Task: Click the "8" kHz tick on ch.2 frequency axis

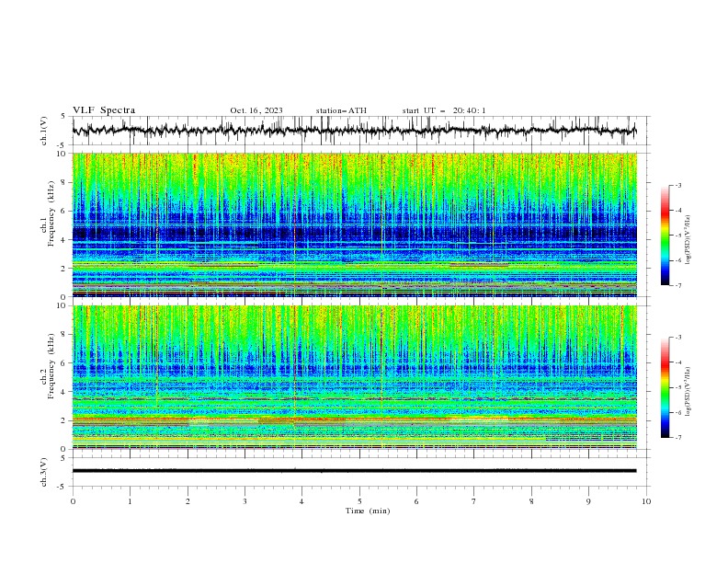Action: click(x=64, y=335)
